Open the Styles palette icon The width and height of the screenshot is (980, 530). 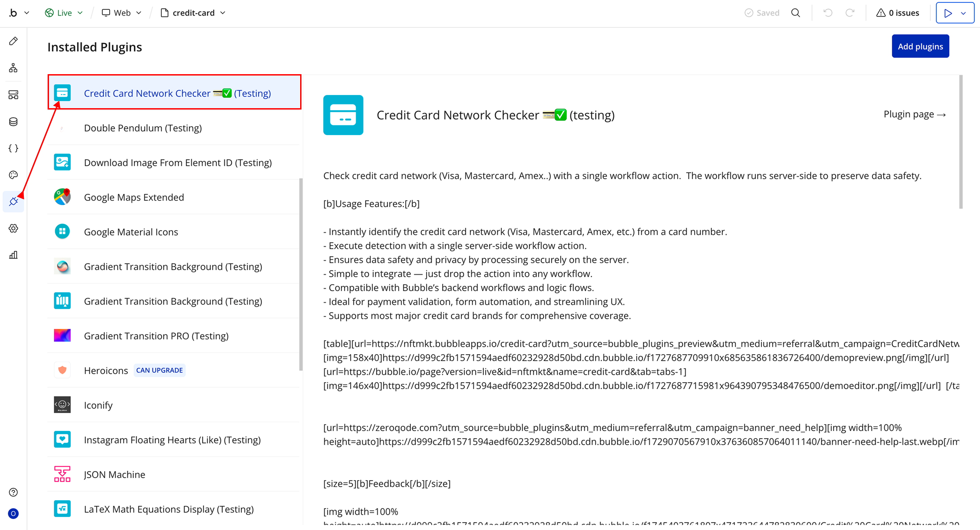click(13, 175)
